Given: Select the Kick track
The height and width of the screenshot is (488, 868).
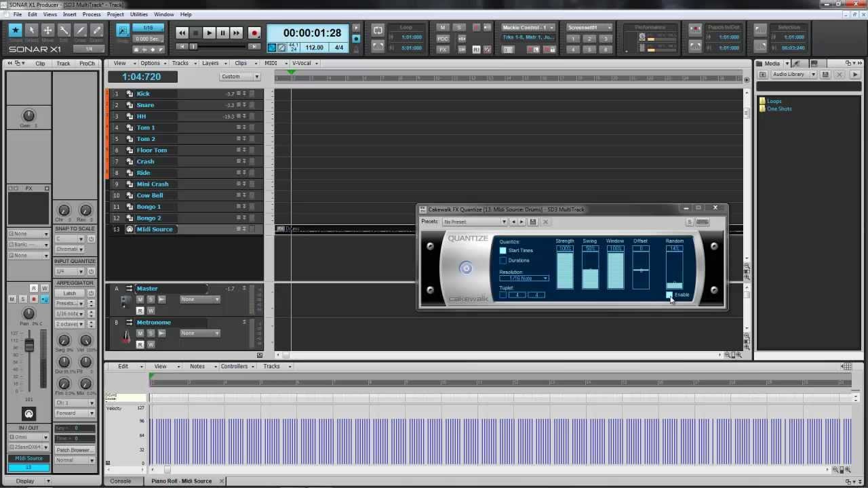Looking at the screenshot, I should [x=143, y=94].
